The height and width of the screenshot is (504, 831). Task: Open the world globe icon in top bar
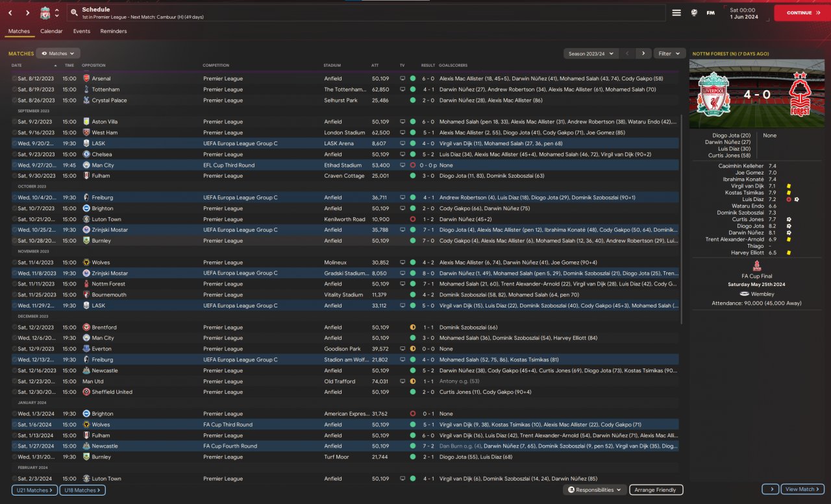pyautogui.click(x=694, y=13)
